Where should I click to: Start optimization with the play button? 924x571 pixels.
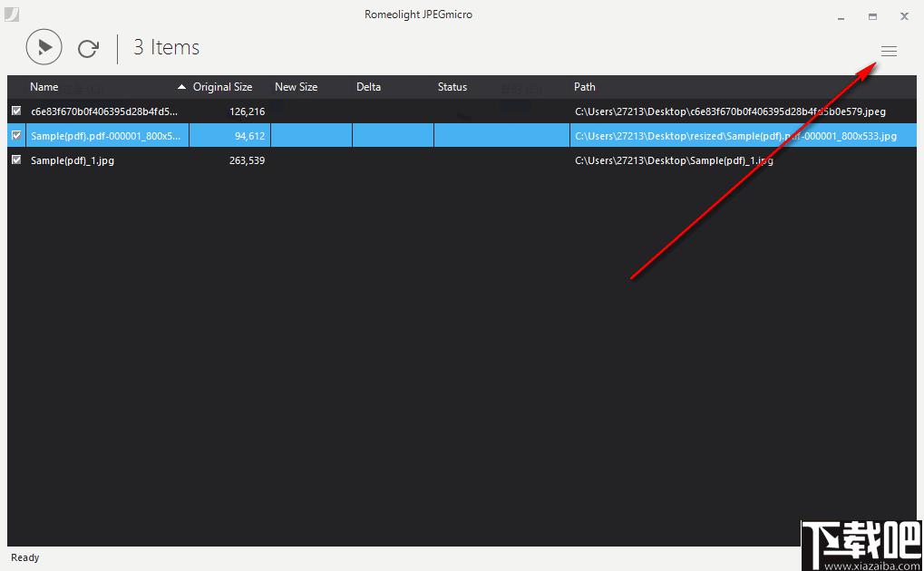click(44, 46)
